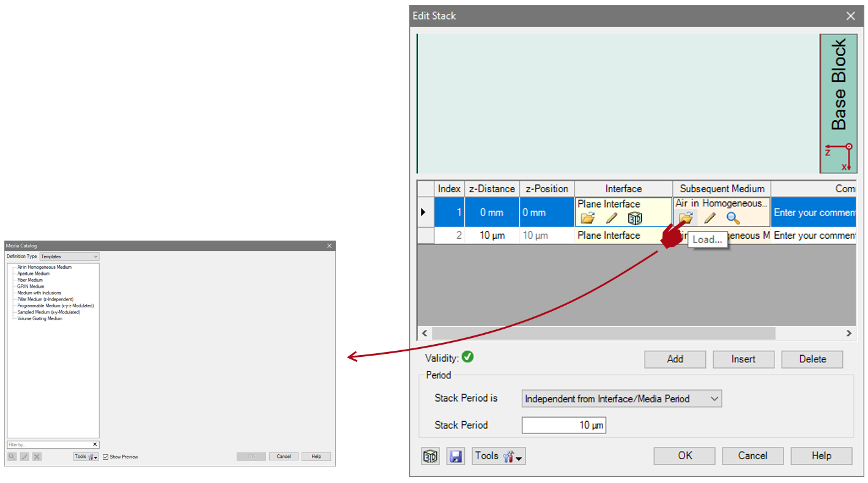The height and width of the screenshot is (483, 868).
Task: Toggle the Show Preview checkbox
Action: pos(106,457)
